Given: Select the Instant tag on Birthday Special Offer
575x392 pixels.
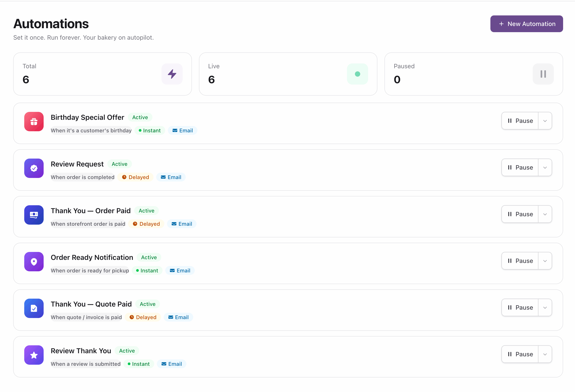Looking at the screenshot, I should coord(150,130).
